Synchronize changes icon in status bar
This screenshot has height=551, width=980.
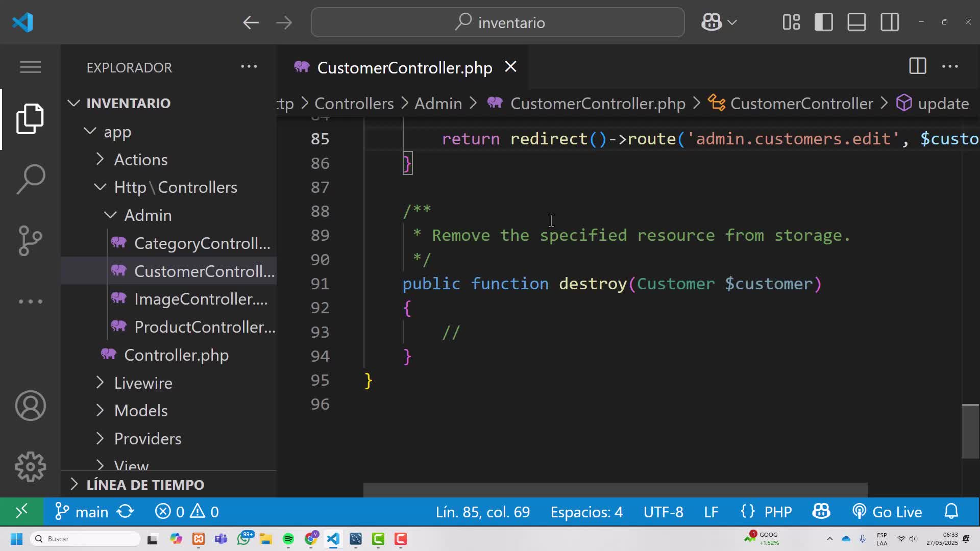pyautogui.click(x=126, y=511)
